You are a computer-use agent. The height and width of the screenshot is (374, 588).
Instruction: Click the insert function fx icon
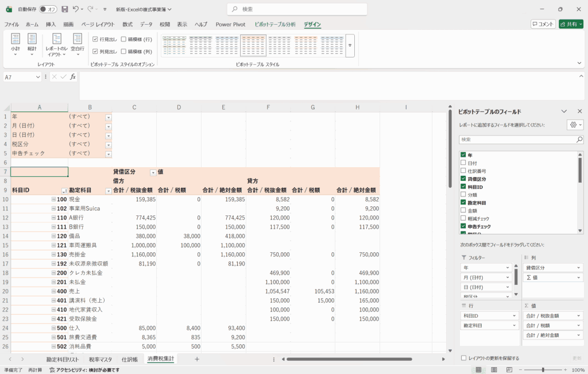pos(73,77)
